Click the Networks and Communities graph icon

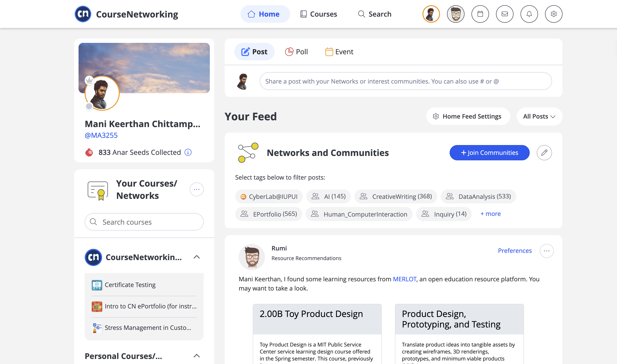(248, 152)
